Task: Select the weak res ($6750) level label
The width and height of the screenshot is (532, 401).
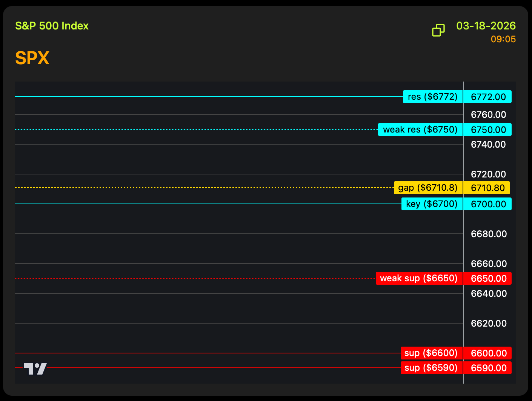Action: (x=420, y=130)
